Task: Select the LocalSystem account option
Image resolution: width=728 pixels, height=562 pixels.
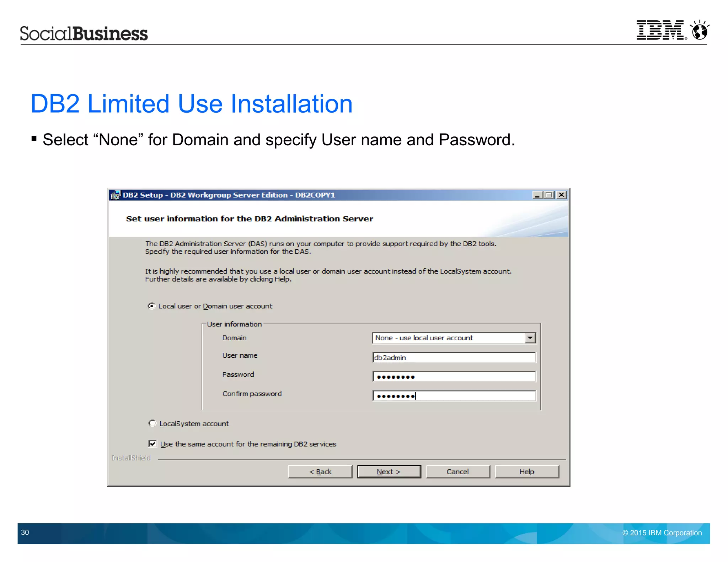Action: pyautogui.click(x=152, y=423)
